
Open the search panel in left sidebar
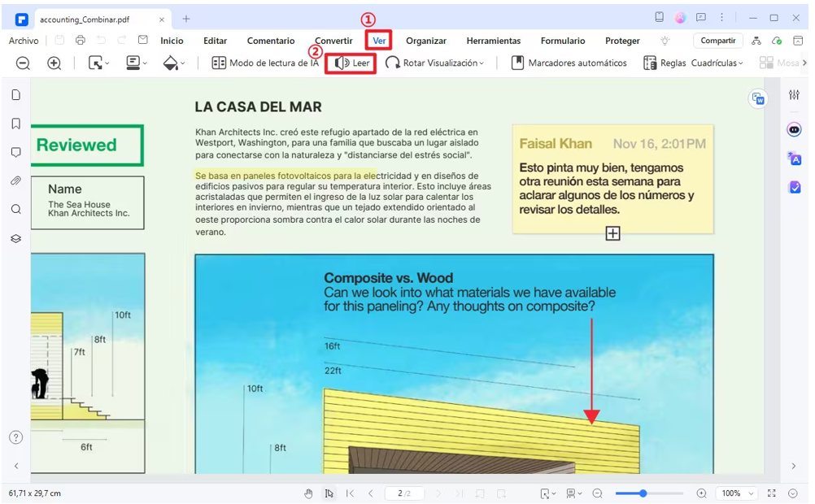pos(15,209)
